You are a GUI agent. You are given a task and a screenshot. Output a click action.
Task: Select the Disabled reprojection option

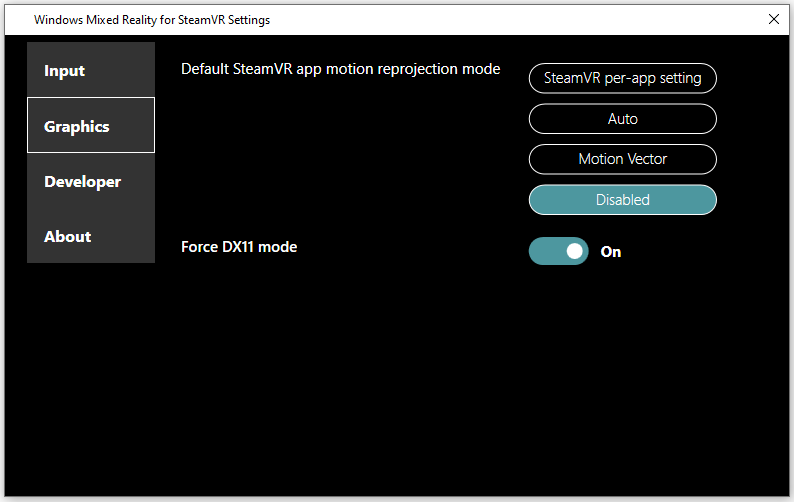tap(622, 200)
